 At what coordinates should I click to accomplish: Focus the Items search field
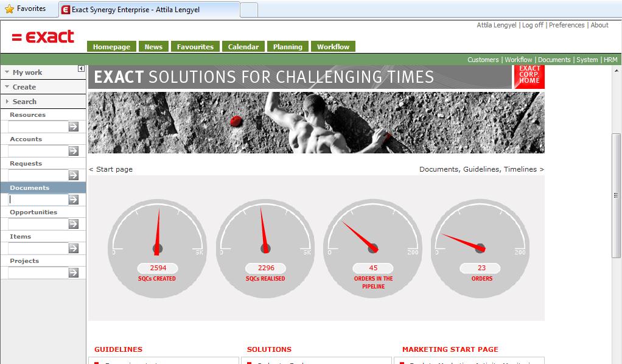[38, 248]
